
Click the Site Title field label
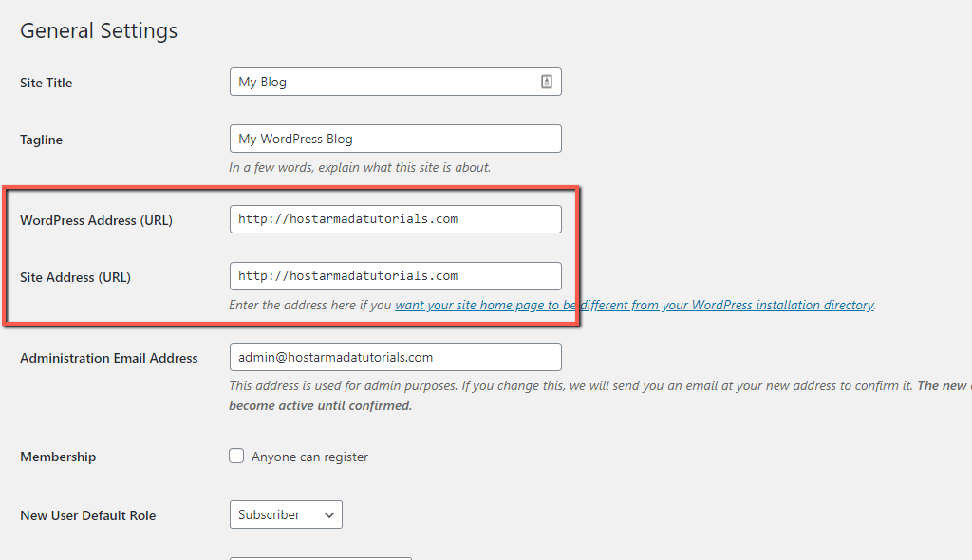tap(46, 83)
